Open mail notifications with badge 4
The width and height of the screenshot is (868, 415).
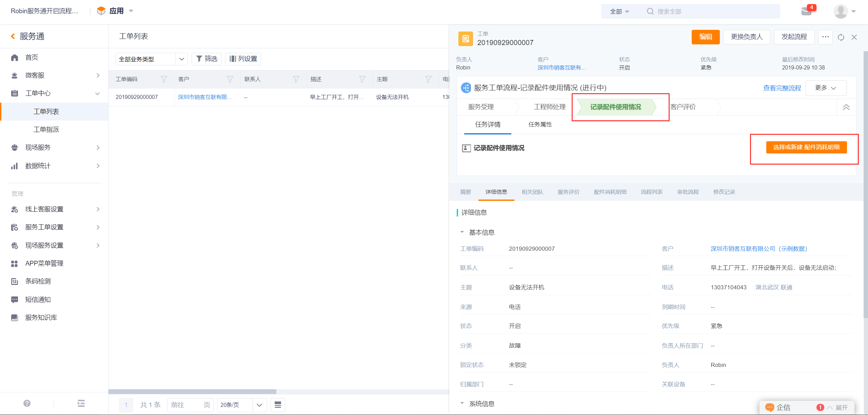coord(807,11)
